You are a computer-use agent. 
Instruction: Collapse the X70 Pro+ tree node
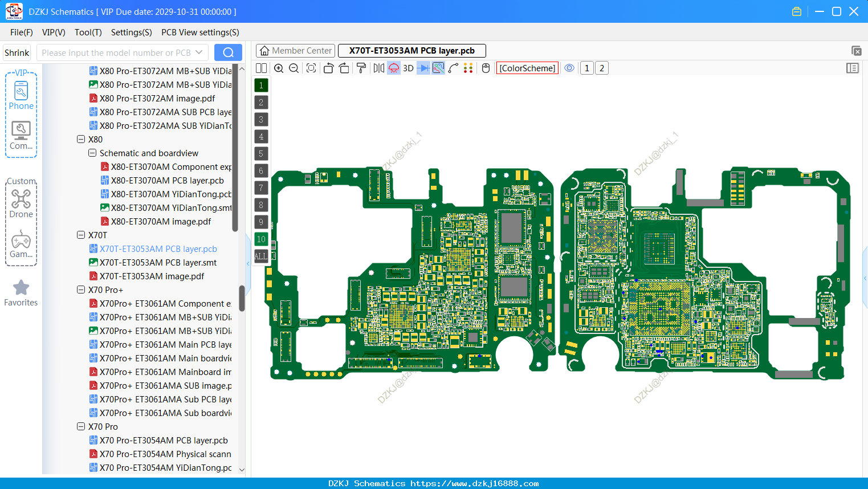pos(81,290)
